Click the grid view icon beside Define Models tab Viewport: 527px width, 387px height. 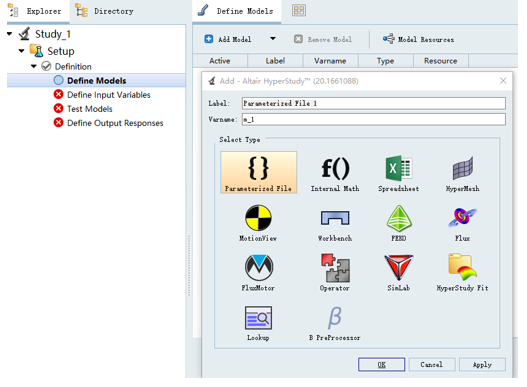pos(299,10)
